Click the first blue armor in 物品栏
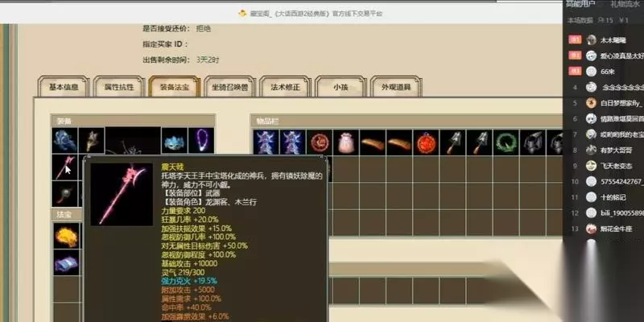 pos(266,142)
